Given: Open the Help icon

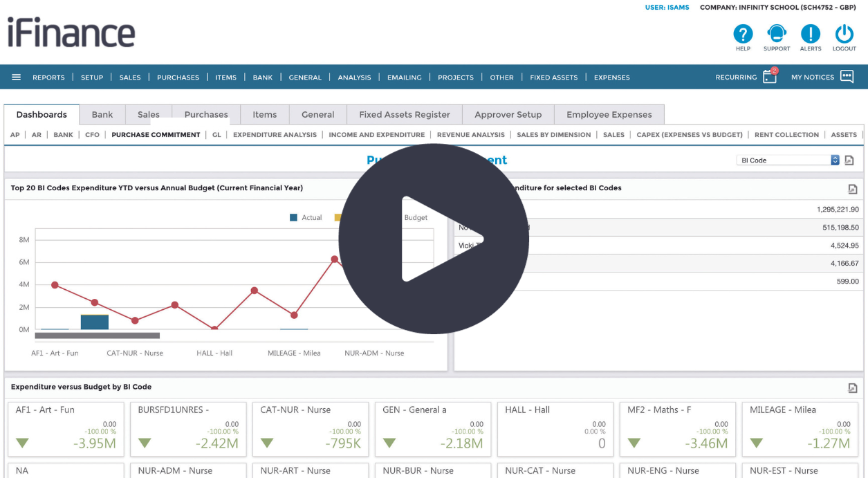Looking at the screenshot, I should [x=743, y=33].
